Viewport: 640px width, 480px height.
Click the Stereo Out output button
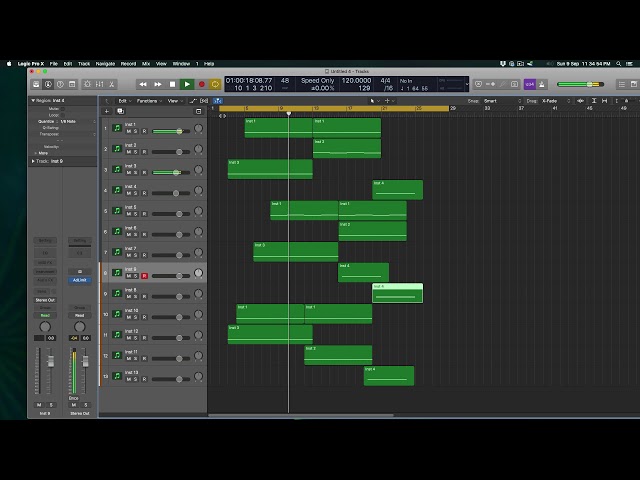tap(45, 300)
